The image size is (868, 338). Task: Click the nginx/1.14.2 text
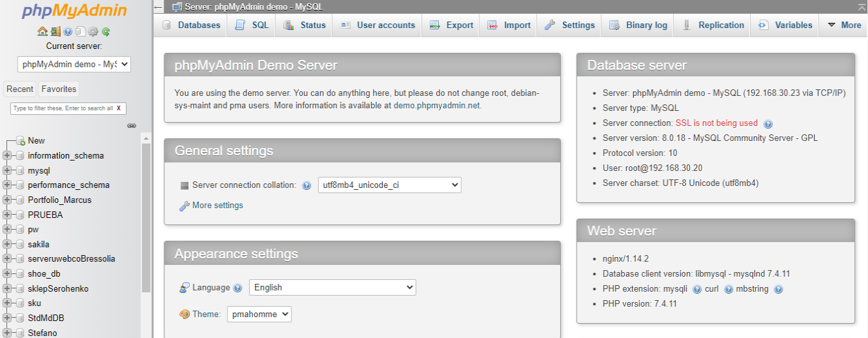coord(625,259)
